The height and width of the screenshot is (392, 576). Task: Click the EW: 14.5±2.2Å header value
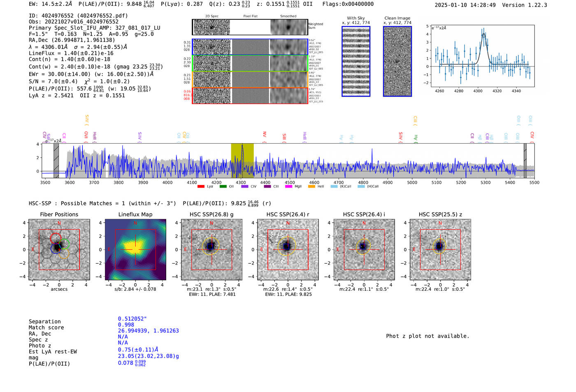click(51, 4)
